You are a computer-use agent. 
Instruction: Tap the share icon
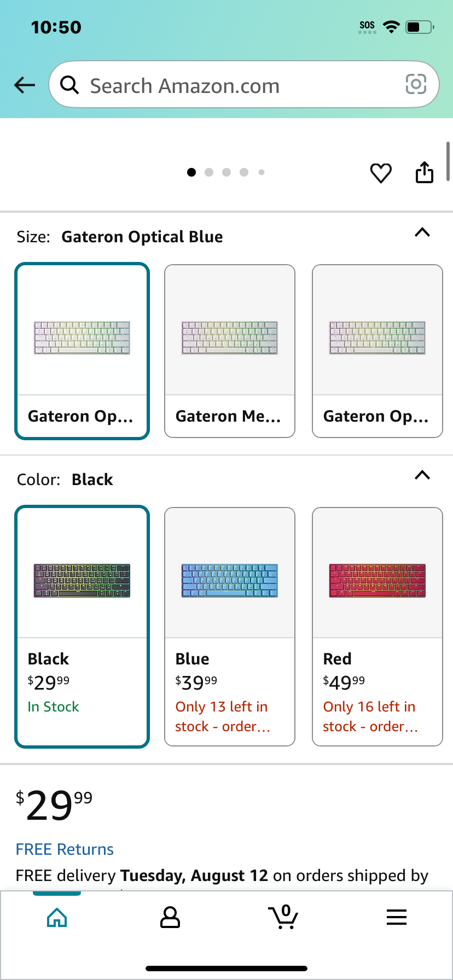pyautogui.click(x=425, y=172)
